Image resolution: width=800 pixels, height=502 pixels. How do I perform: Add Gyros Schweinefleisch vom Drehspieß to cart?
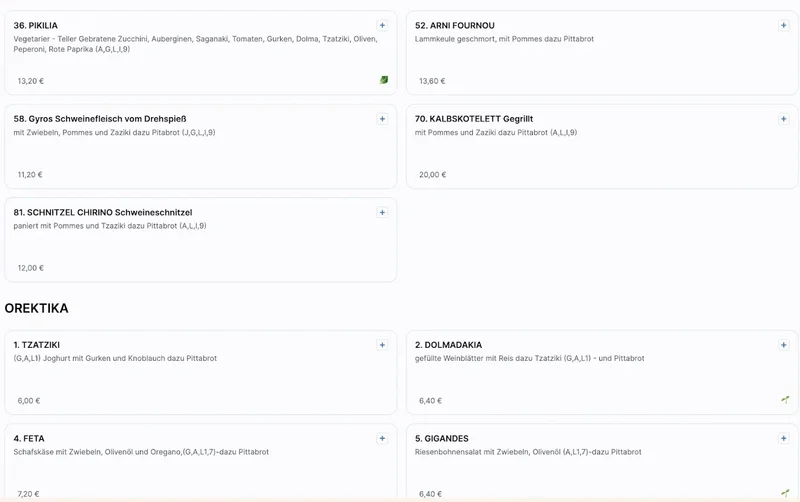[x=382, y=119]
